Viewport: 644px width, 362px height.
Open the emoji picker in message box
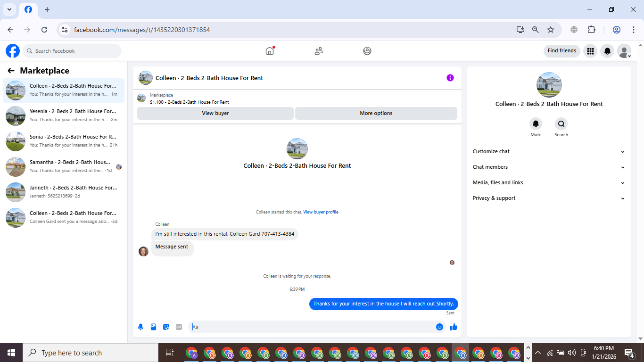click(439, 327)
